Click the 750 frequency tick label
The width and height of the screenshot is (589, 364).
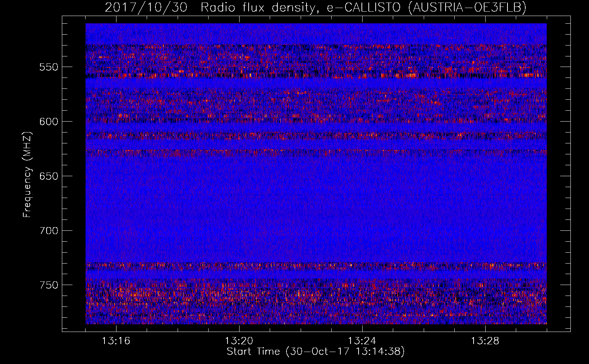tap(49, 285)
